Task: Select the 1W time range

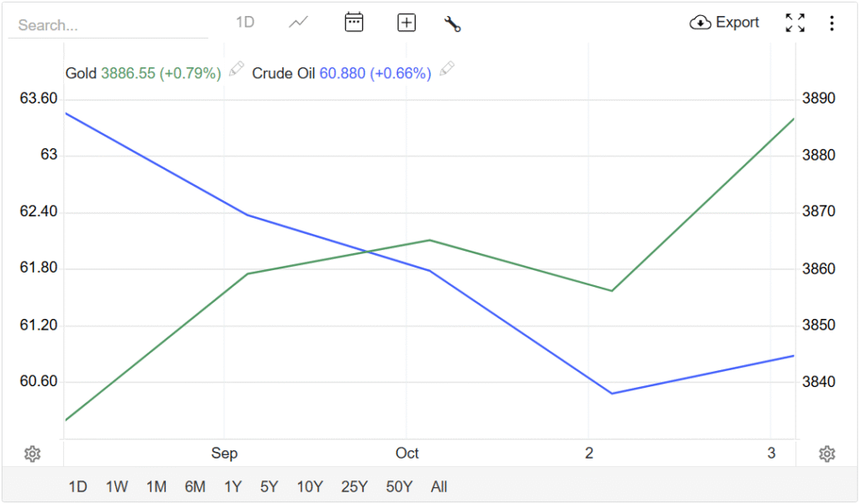Action: 117,486
